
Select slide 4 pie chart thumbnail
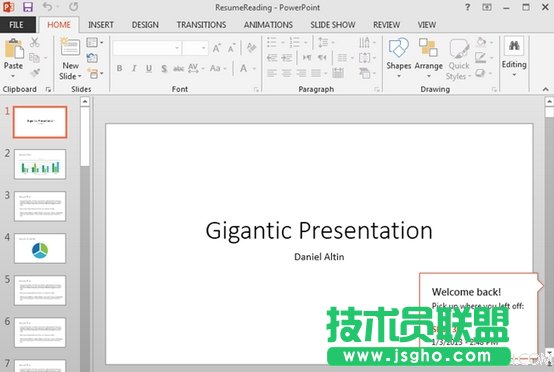click(x=40, y=248)
